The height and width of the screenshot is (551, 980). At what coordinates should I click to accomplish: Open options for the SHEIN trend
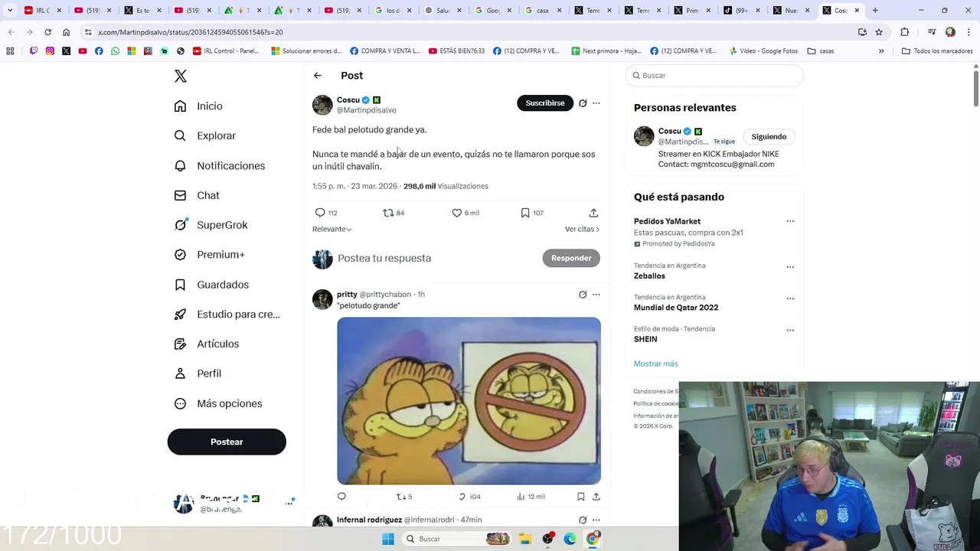[x=790, y=330]
